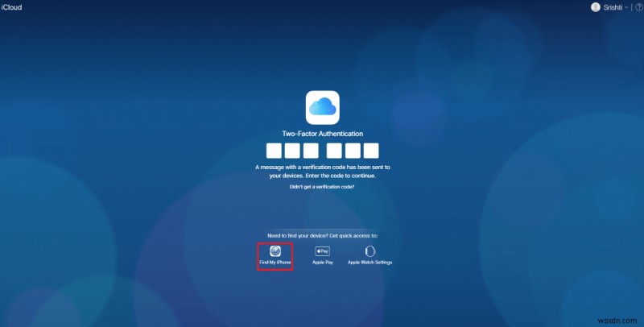Click the verification code message text
The height and width of the screenshot is (327, 644).
click(323, 172)
